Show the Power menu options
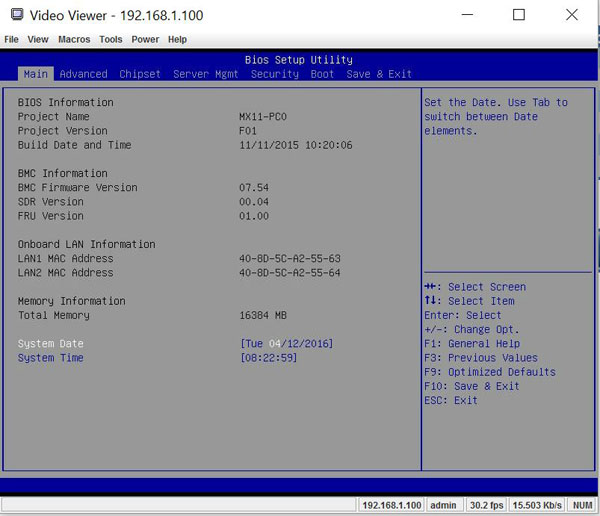 coord(145,40)
